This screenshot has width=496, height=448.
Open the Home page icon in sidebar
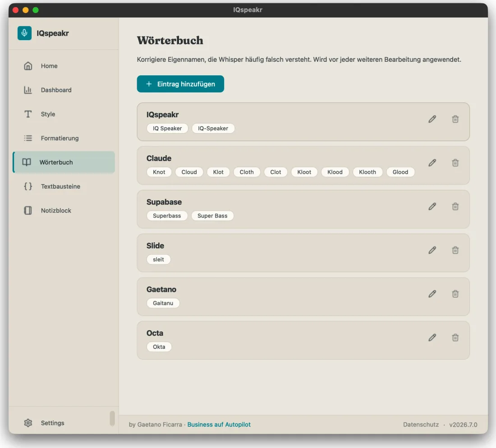(x=28, y=66)
